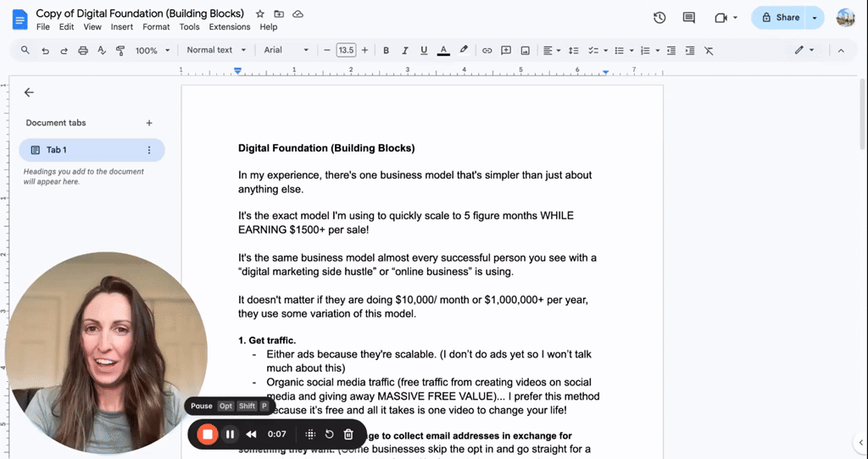Open the Format menu
This screenshot has height=459, width=868.
coord(156,26)
